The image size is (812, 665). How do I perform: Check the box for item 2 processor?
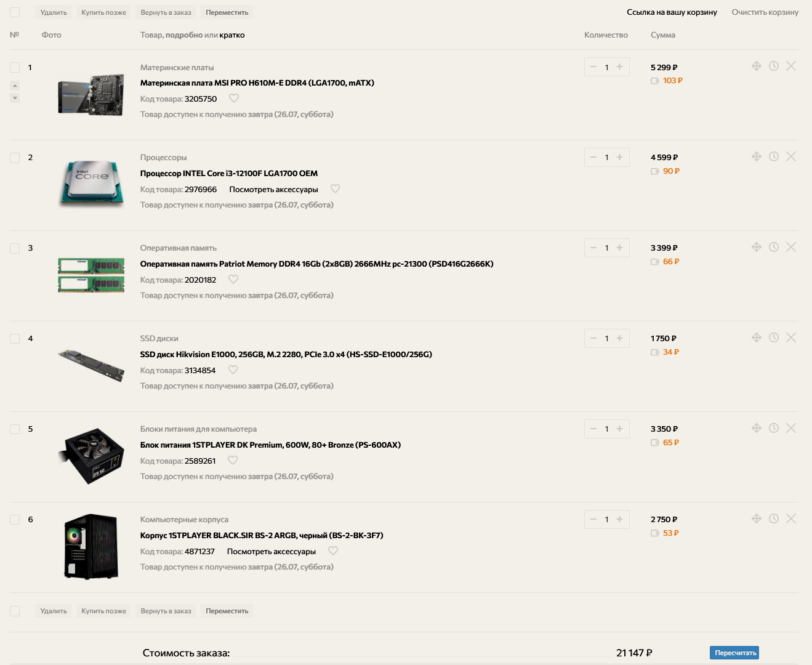[15, 158]
